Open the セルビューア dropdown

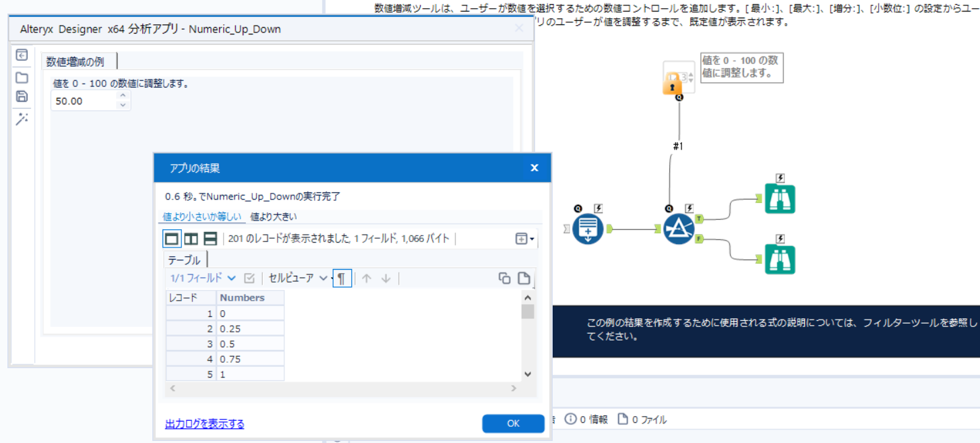pos(297,278)
